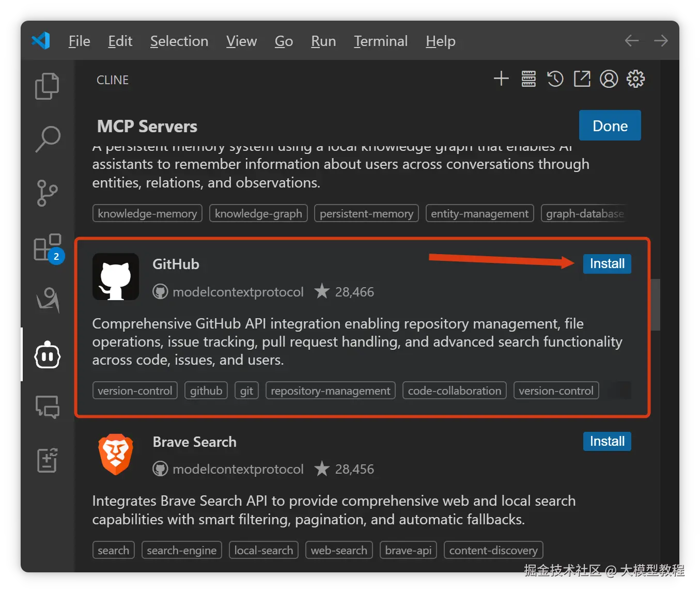Select the search-engine tag
Viewport: 700px width, 593px height.
(x=182, y=550)
